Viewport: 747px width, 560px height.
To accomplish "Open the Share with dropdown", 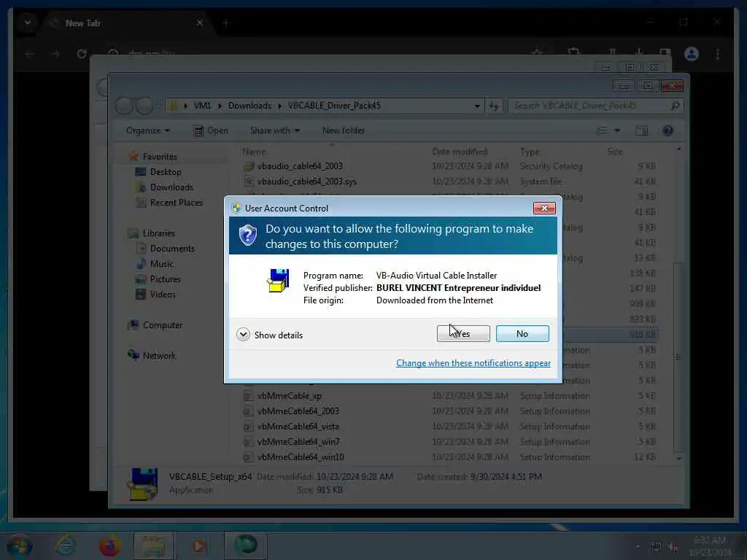I will click(x=275, y=131).
